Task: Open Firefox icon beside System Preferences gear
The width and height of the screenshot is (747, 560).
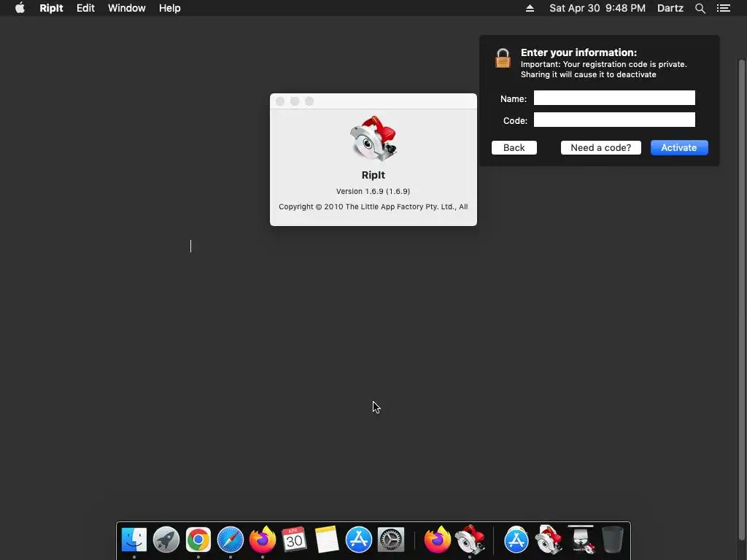Action: (437, 540)
